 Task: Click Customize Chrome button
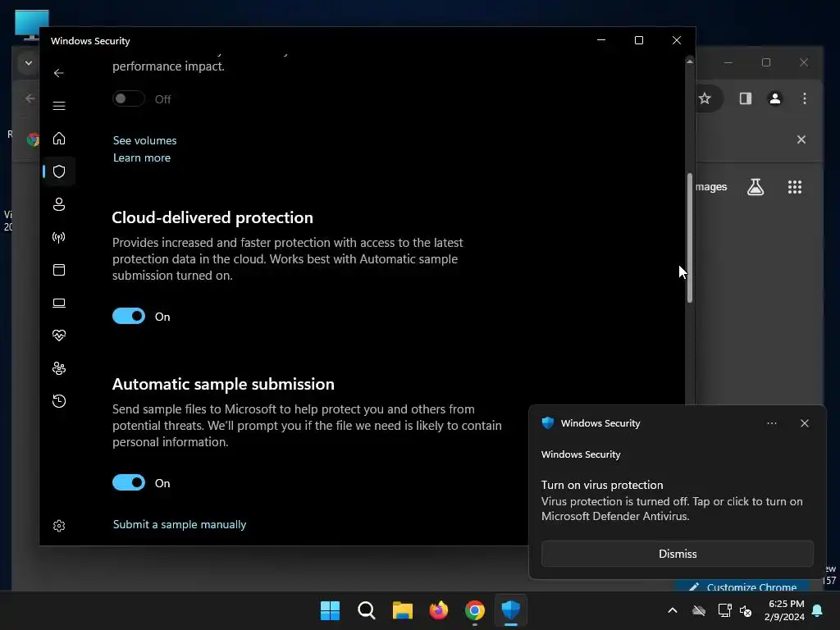pos(742,586)
